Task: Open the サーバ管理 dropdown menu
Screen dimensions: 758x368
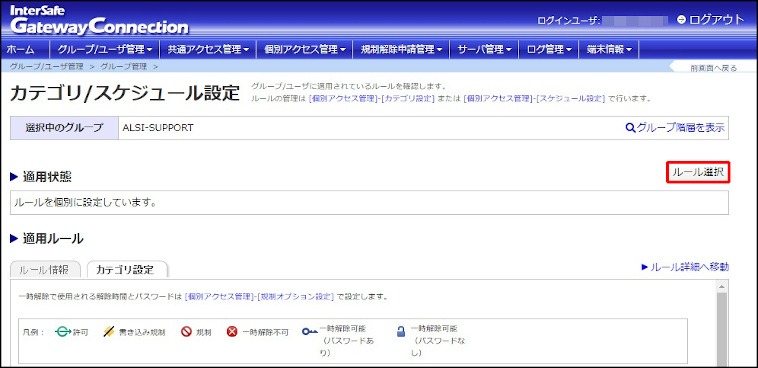Action: pyautogui.click(x=484, y=49)
